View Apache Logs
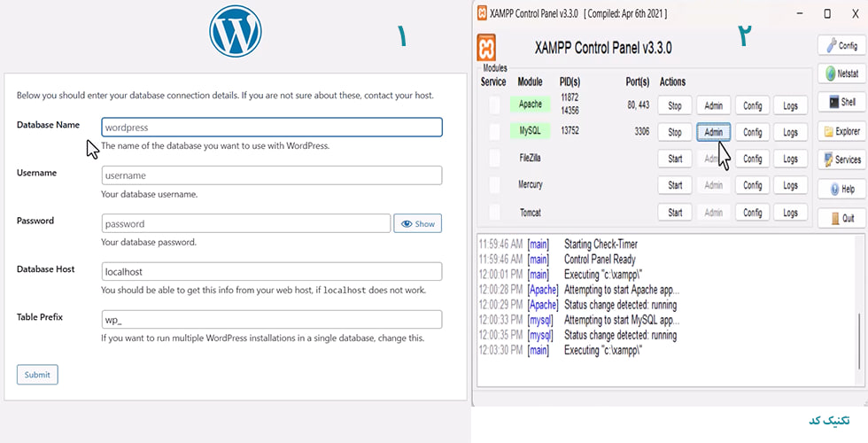Image resolution: width=868 pixels, height=443 pixels. (x=790, y=105)
